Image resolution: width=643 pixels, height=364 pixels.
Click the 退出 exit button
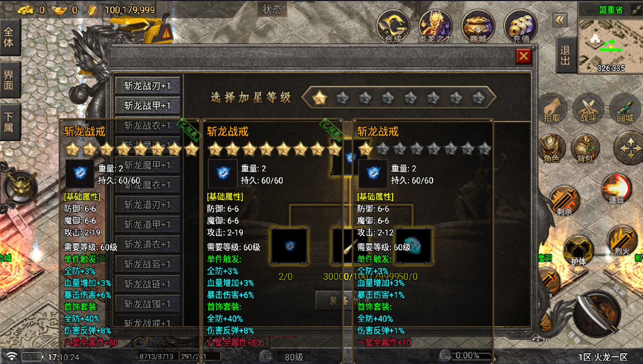click(566, 55)
